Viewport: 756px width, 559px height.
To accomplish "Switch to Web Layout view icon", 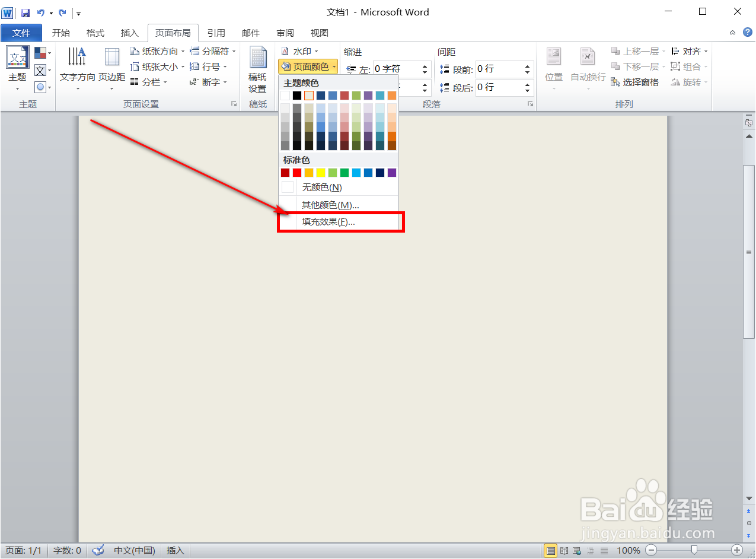I will tap(578, 551).
